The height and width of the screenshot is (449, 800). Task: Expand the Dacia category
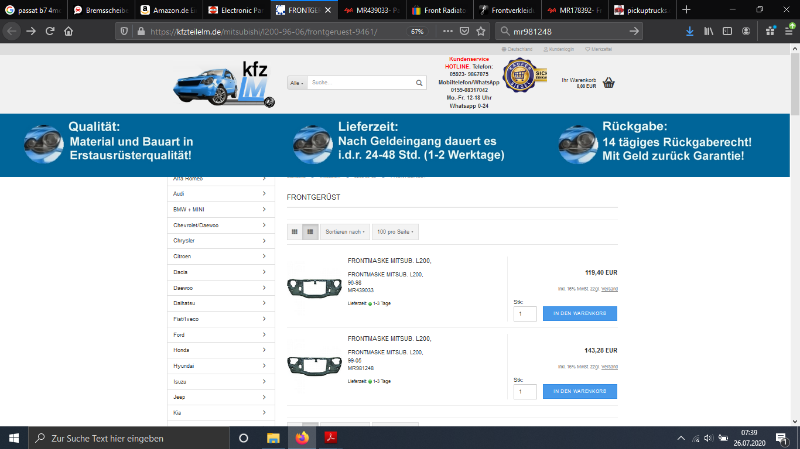pos(221,272)
